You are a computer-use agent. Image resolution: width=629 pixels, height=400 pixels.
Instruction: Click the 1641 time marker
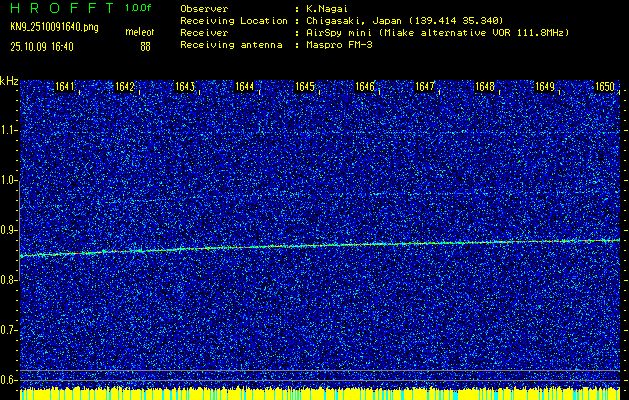click(x=65, y=87)
